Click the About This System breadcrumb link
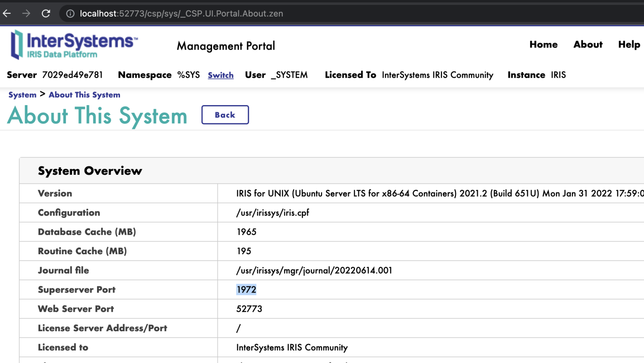The image size is (644, 363). (85, 95)
